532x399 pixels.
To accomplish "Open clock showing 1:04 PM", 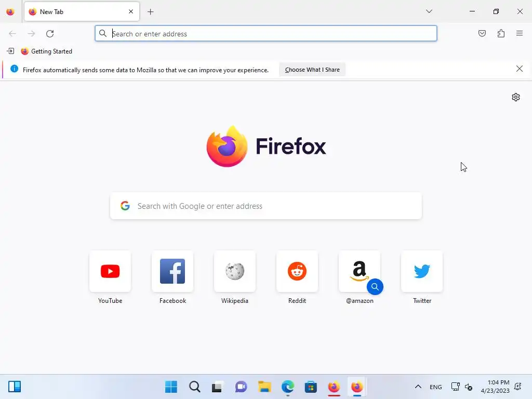I will coord(495,387).
